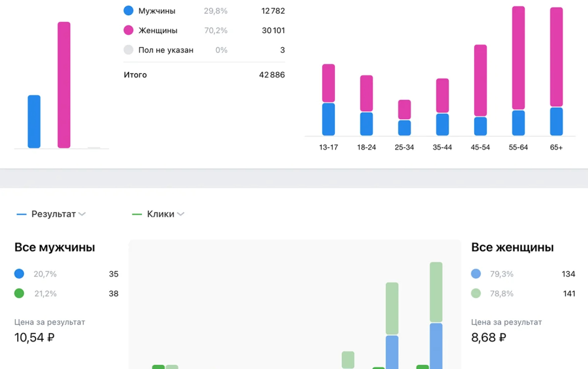Image resolution: width=588 pixels, height=369 pixels.
Task: Click the blue Мужчины legend dot
Action: (x=129, y=11)
